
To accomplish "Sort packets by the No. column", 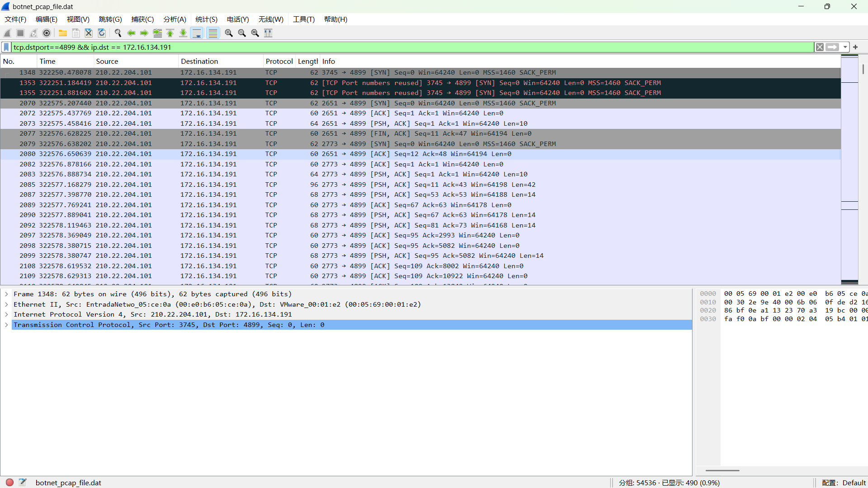I will click(19, 62).
